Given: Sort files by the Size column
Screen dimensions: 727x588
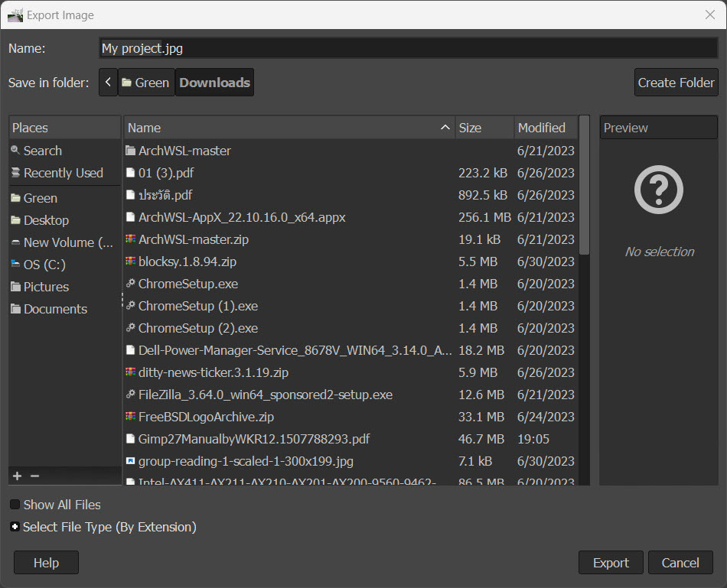Looking at the screenshot, I should [x=484, y=128].
